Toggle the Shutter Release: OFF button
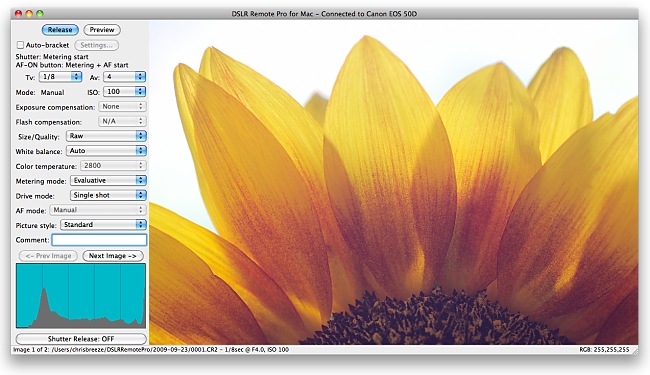650x375 pixels. [x=81, y=339]
